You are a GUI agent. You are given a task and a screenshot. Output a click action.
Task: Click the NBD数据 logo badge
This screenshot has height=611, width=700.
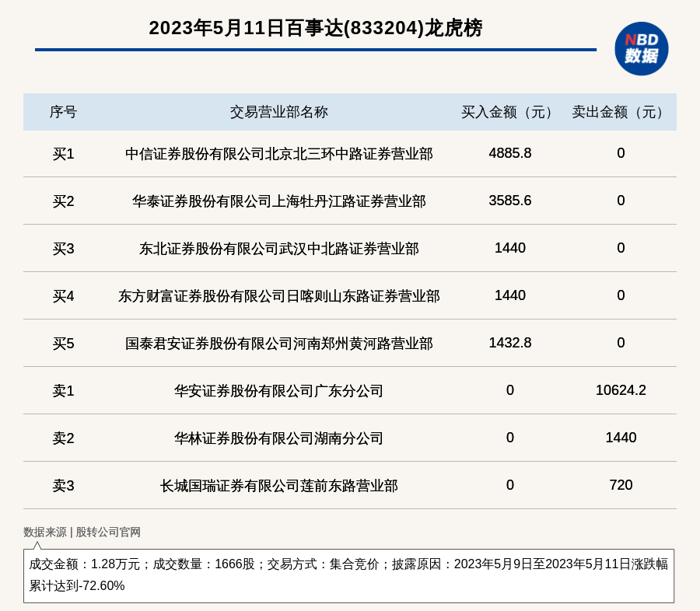click(641, 49)
